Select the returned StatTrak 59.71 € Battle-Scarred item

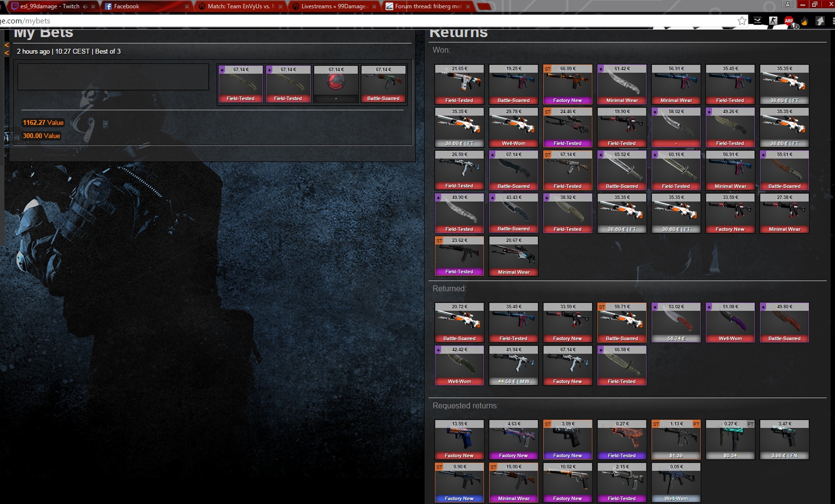(x=622, y=323)
